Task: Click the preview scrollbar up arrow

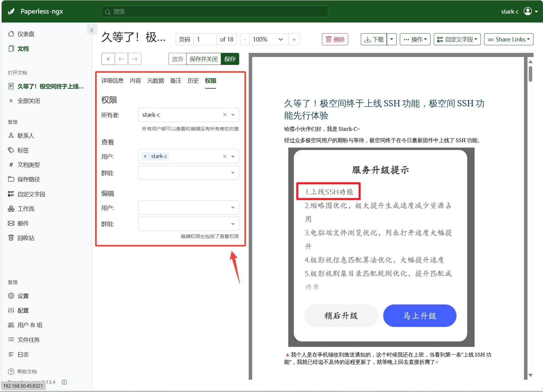Action: 531,61
